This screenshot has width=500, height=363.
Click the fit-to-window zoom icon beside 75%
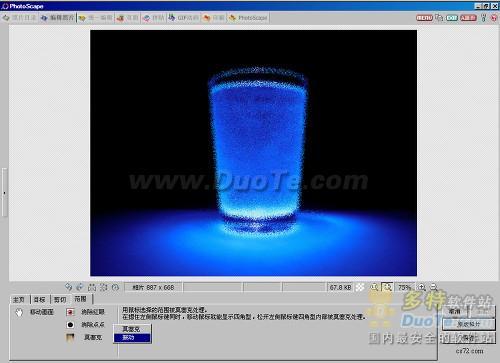387,287
